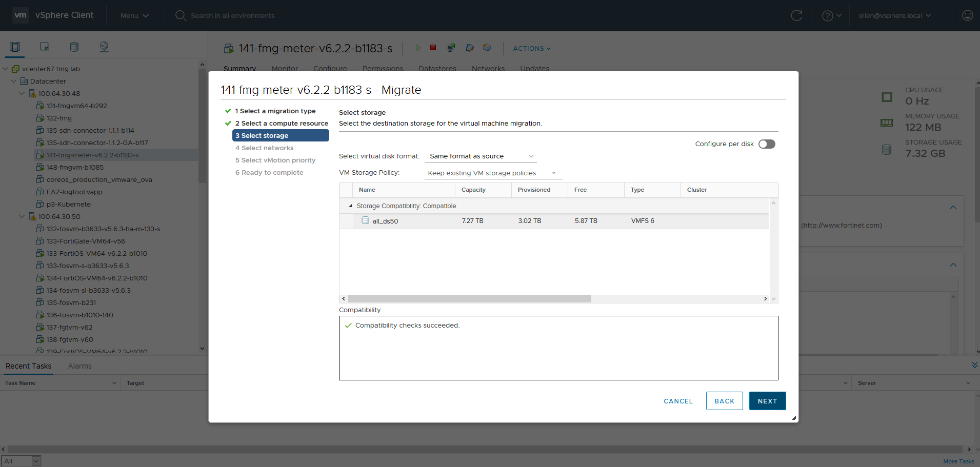Go to step 2 Select a compute resource

[281, 124]
